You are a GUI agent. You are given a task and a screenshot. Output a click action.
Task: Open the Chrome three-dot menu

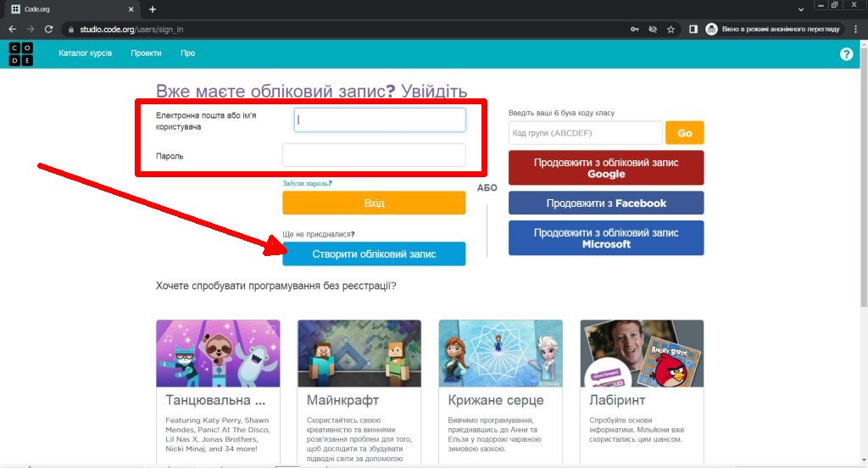(x=856, y=30)
